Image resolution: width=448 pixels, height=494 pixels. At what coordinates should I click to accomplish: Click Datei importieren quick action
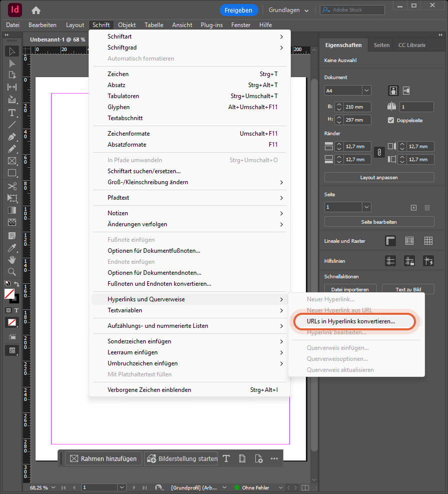[350, 289]
